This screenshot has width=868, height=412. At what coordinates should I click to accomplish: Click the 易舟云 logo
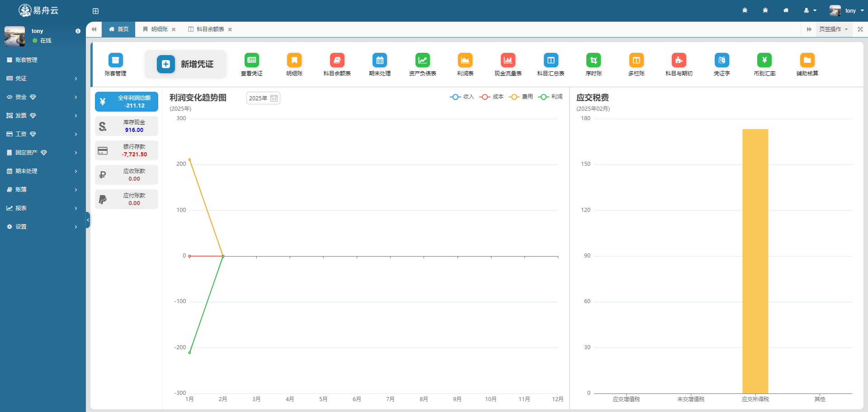tap(38, 10)
